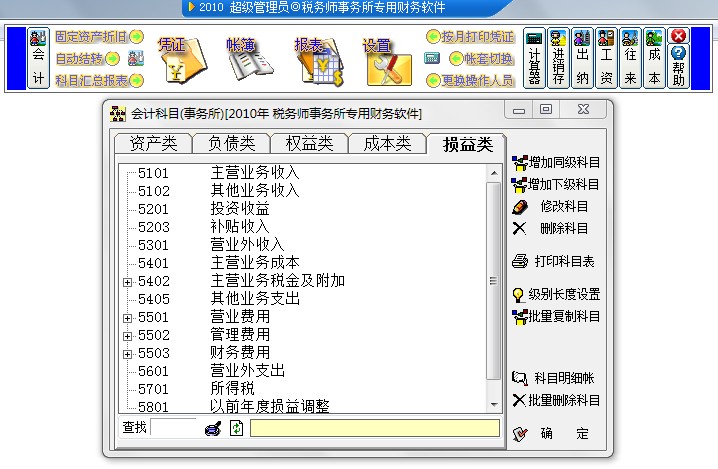
Task: Click 增加同级科目 button
Action: [555, 162]
